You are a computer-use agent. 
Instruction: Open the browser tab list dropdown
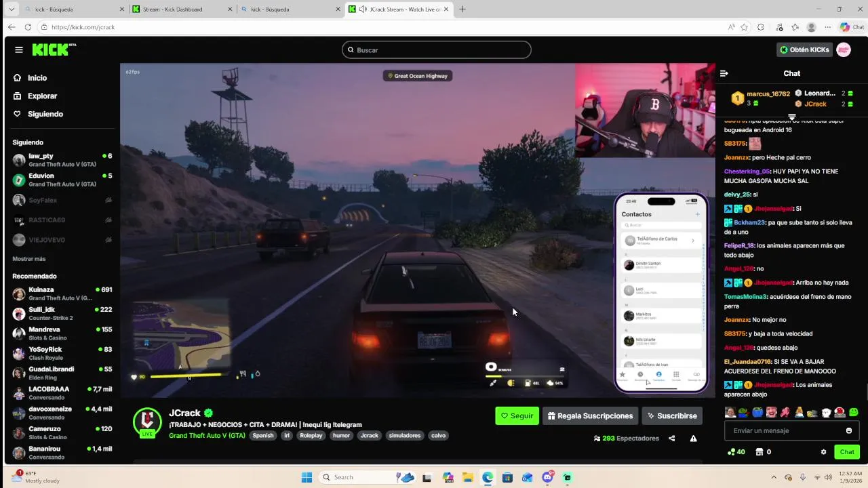click(11, 9)
